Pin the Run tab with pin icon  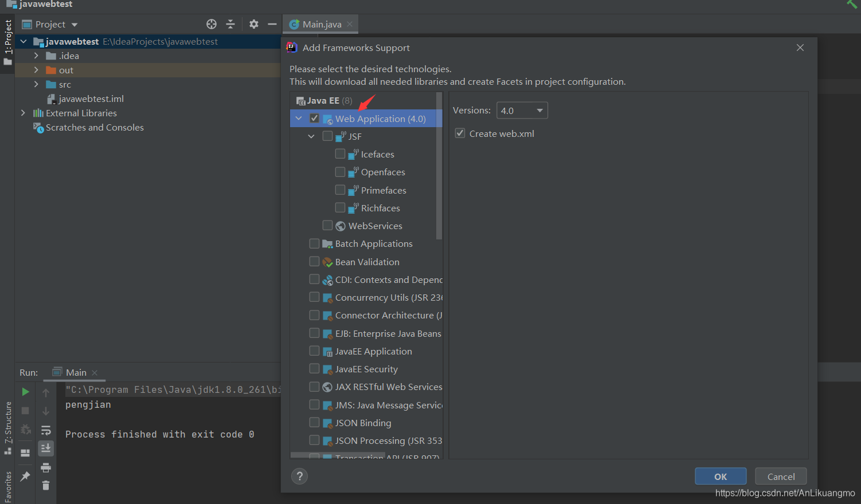coord(25,477)
